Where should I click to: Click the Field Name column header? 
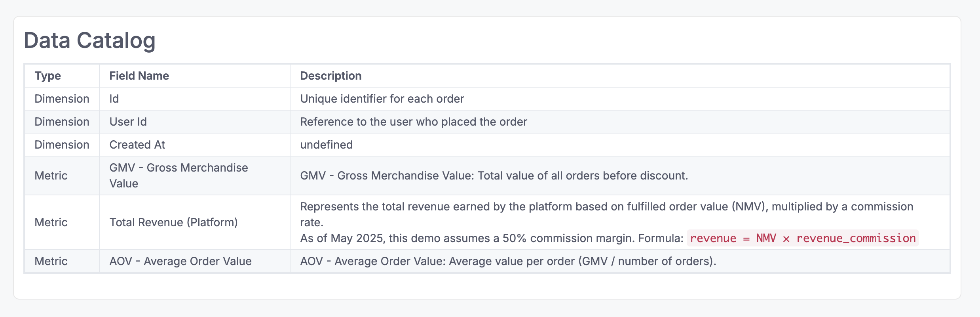click(x=139, y=76)
